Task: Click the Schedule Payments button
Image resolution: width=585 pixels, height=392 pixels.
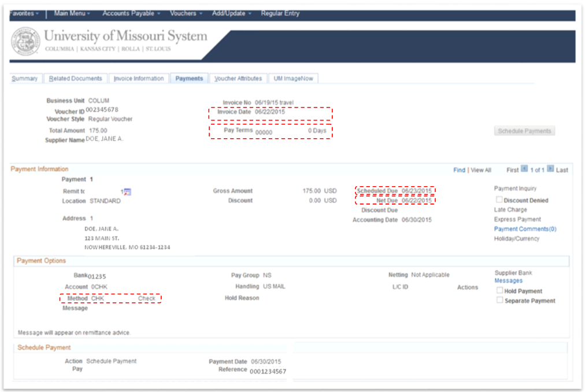Action: (x=524, y=131)
